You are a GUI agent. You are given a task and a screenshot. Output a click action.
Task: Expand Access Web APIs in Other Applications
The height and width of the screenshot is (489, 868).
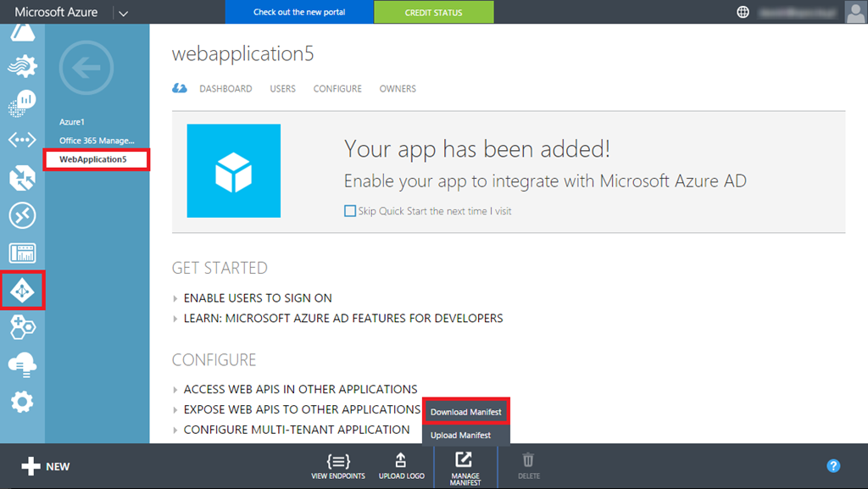(x=300, y=389)
